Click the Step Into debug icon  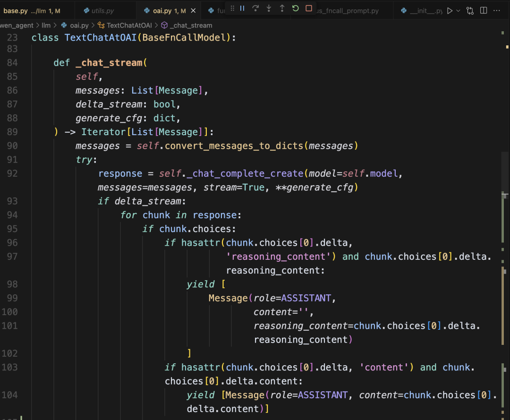point(269,9)
